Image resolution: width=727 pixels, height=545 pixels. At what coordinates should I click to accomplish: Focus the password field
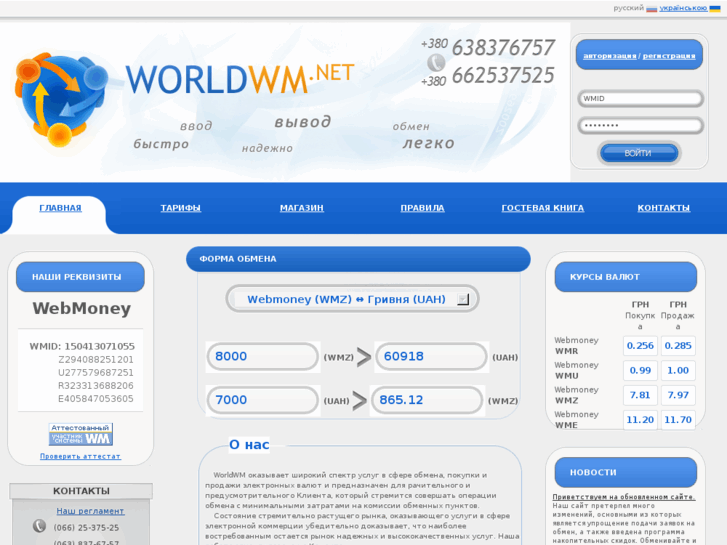(640, 125)
